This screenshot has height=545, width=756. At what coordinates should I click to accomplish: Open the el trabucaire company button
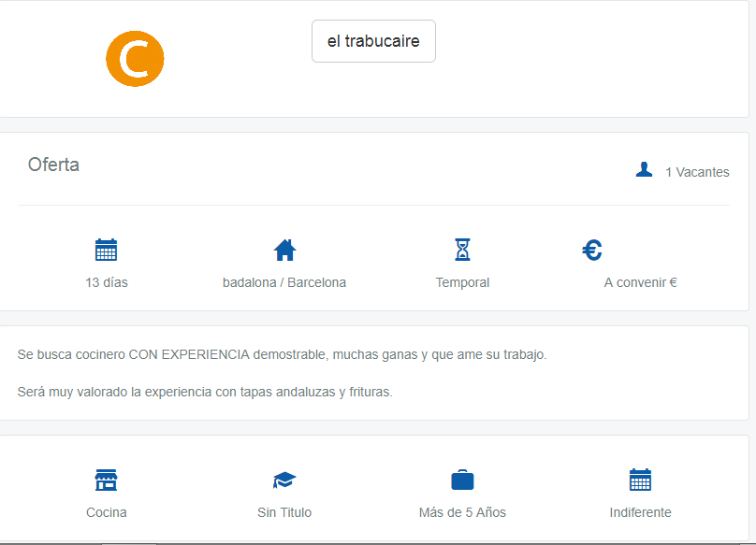tap(373, 41)
